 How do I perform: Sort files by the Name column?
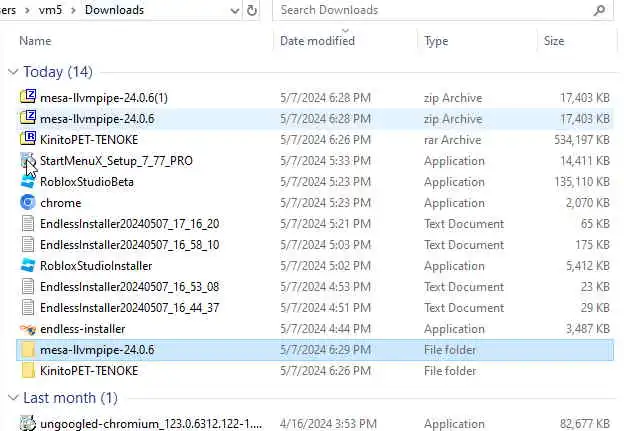point(35,41)
